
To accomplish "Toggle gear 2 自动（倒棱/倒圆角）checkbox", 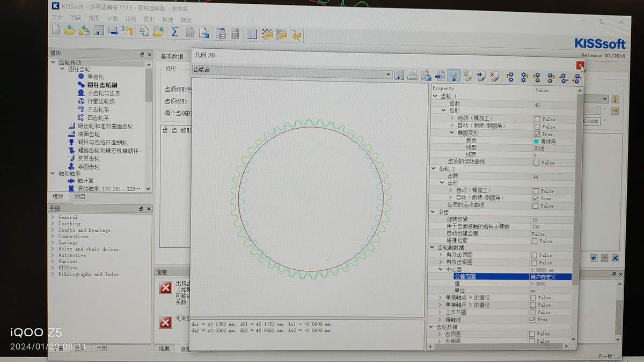I will click(x=536, y=198).
